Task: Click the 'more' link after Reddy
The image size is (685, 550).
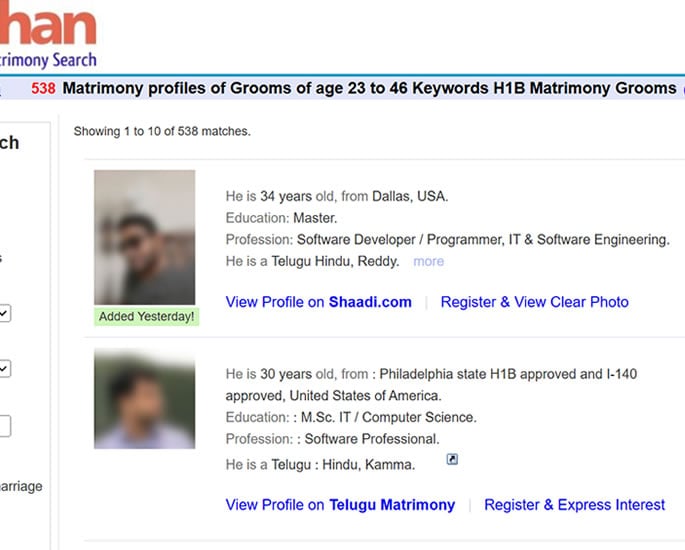Action: coord(429,261)
